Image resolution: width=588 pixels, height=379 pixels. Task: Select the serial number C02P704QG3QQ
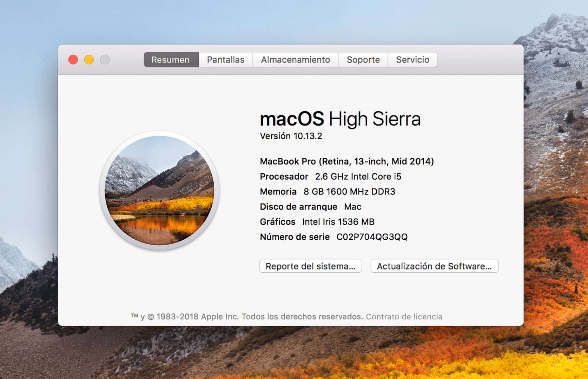372,237
